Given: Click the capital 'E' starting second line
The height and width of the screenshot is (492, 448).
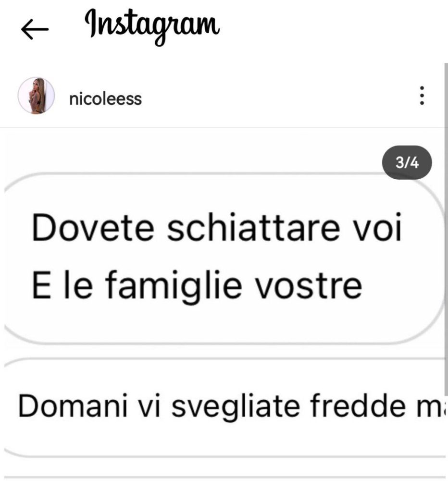Looking at the screenshot, I should [x=41, y=285].
